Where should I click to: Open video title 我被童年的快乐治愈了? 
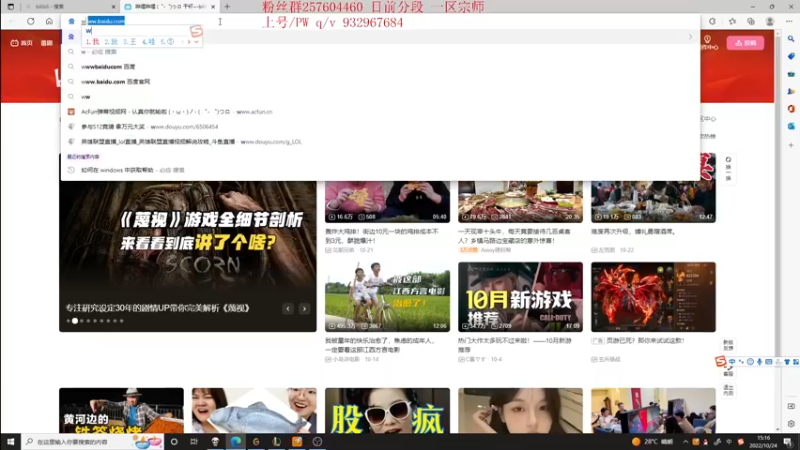(x=380, y=345)
